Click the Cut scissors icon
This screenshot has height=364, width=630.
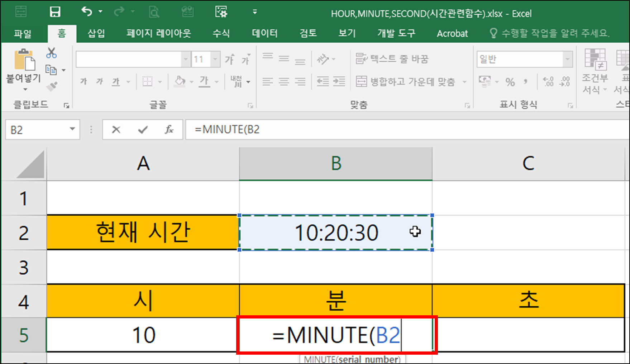pos(51,53)
